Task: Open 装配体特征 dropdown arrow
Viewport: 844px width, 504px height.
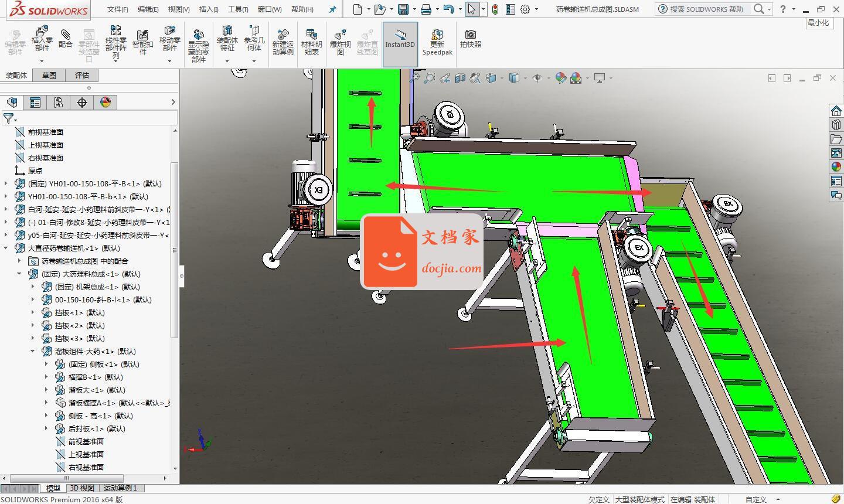Action: click(227, 61)
